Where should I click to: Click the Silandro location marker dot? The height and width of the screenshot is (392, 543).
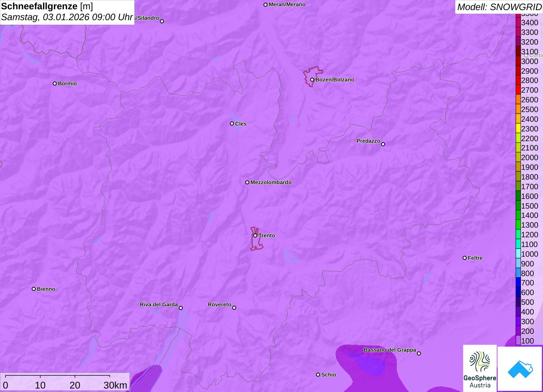point(162,21)
